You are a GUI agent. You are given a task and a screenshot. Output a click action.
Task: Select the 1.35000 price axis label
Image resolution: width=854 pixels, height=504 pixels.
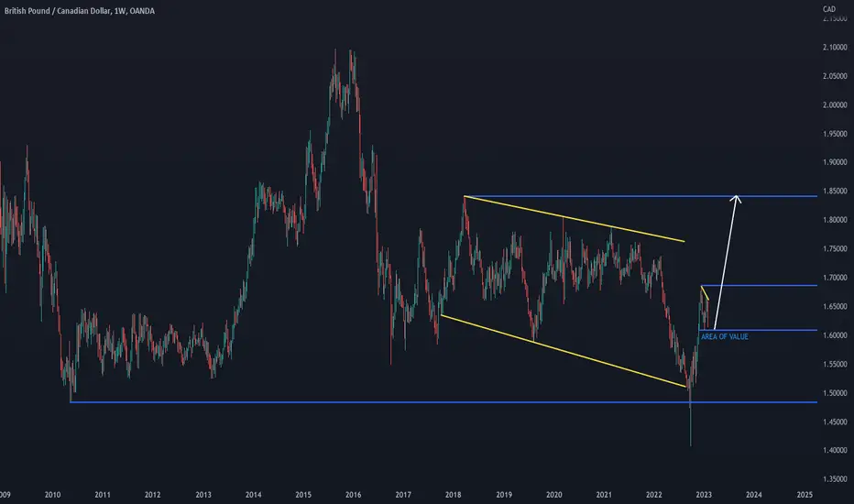835,479
